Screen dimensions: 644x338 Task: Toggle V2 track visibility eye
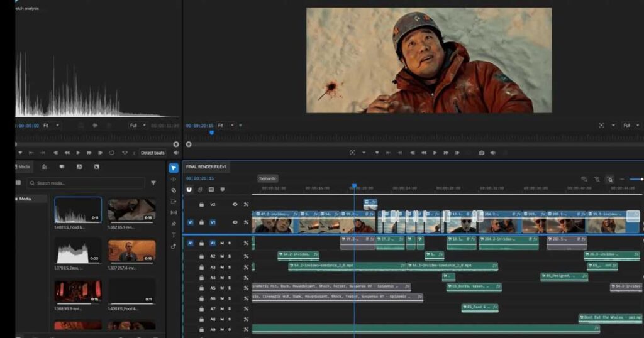tap(235, 204)
